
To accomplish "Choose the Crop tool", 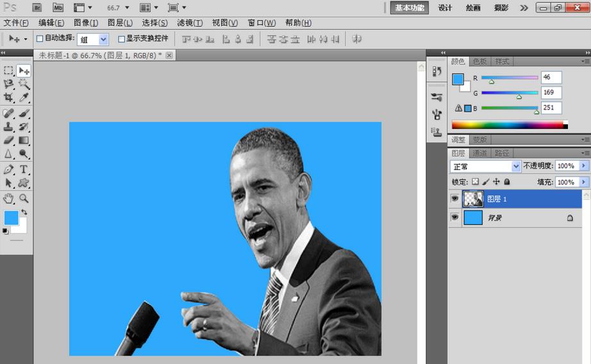I will 9,98.
